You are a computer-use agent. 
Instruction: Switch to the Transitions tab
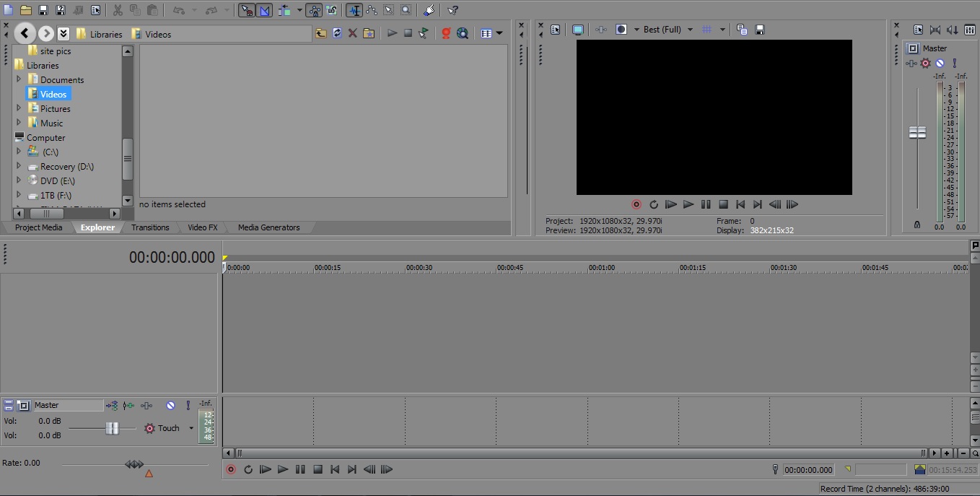[149, 227]
